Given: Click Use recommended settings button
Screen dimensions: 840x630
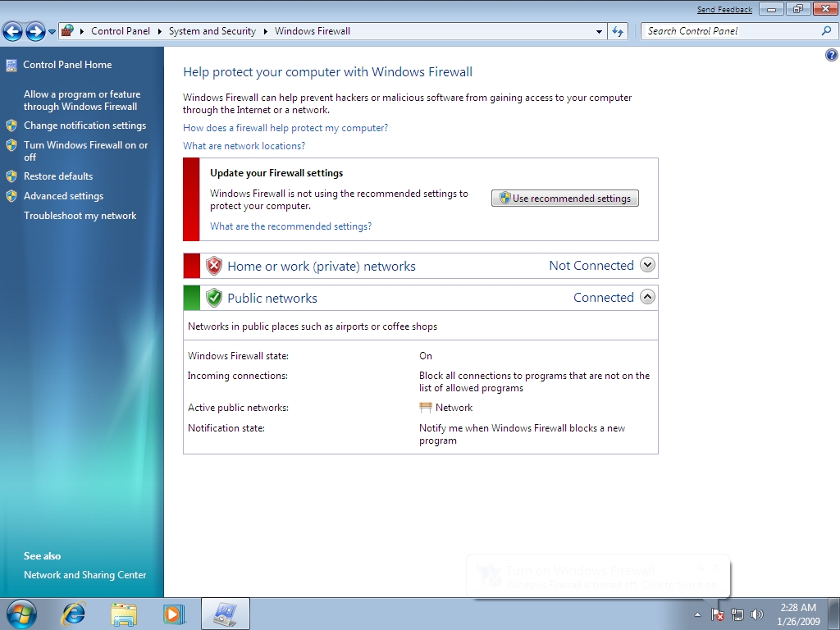Looking at the screenshot, I should 564,199.
